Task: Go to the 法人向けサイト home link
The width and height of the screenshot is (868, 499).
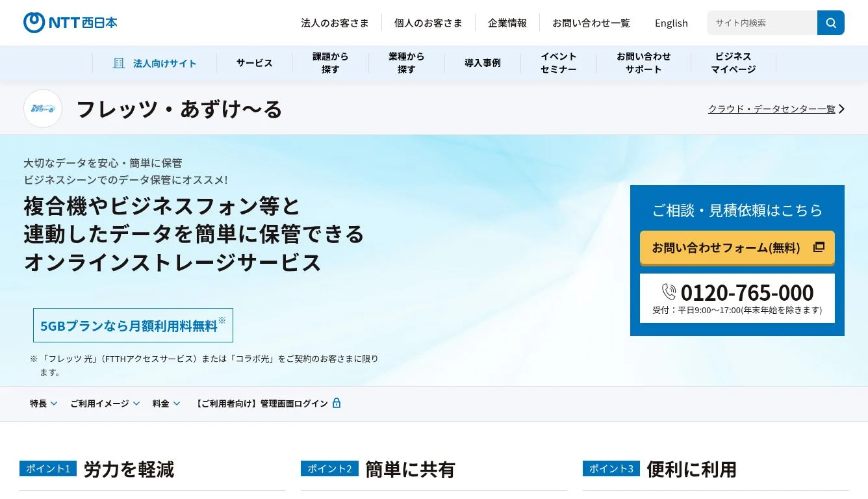Action: pyautogui.click(x=155, y=63)
